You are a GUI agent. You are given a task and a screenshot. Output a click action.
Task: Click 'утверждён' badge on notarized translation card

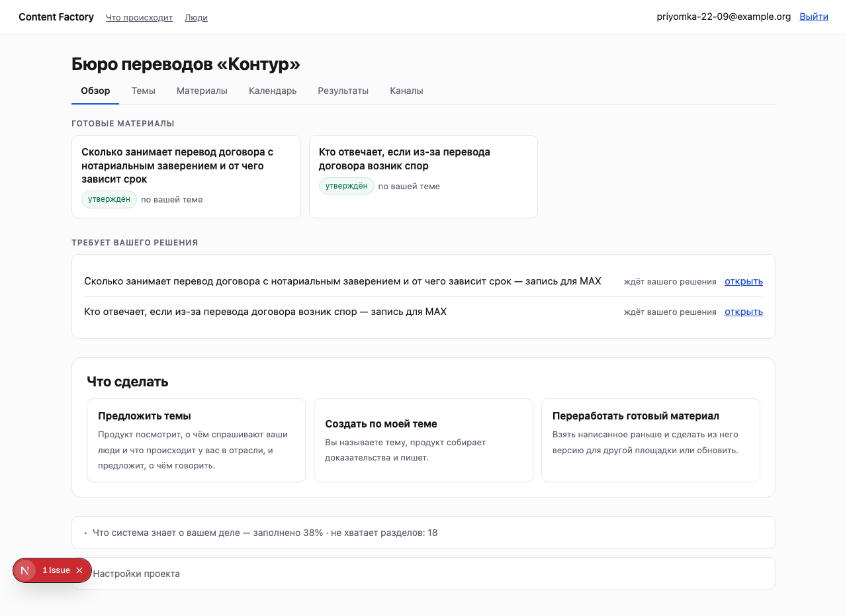109,199
